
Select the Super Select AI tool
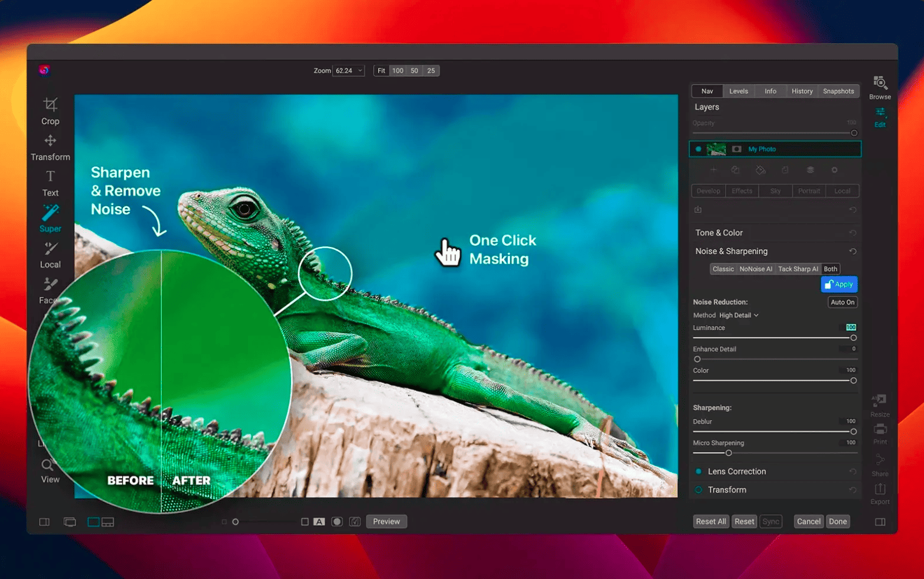coord(50,219)
